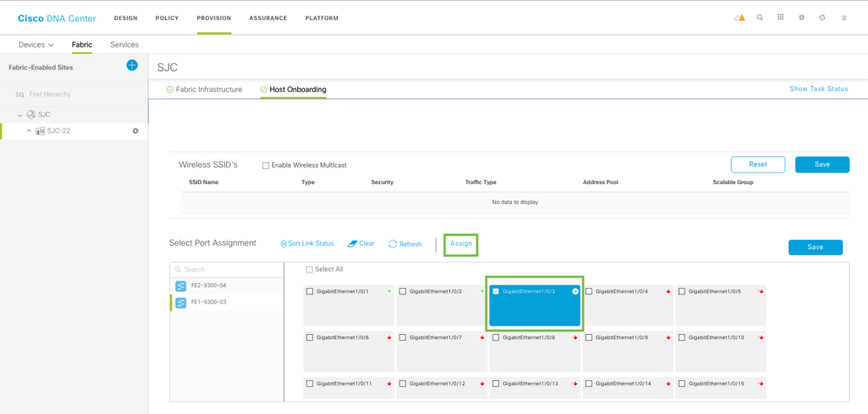
Task: Click link-up icon on GigabitEthernet1/0/3
Action: [x=575, y=292]
